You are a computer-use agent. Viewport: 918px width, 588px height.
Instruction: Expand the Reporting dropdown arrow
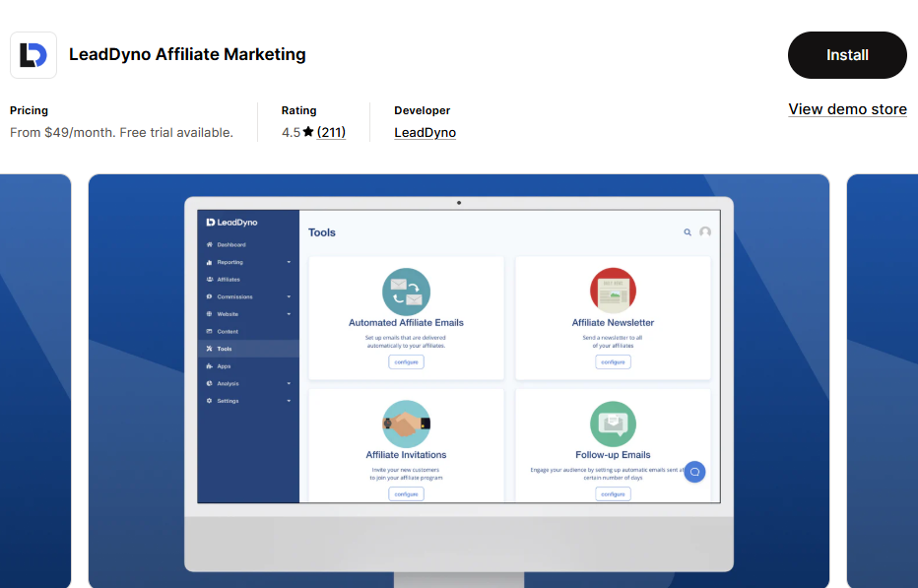click(289, 262)
